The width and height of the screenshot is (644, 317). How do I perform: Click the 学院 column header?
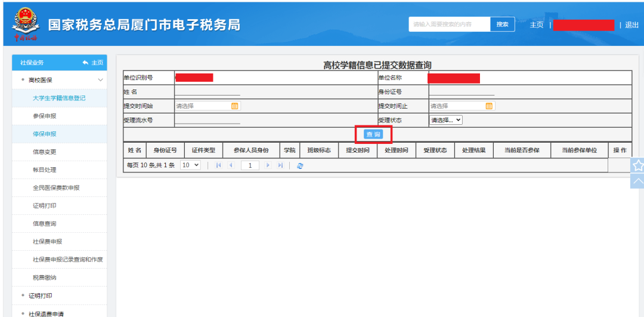coord(290,150)
